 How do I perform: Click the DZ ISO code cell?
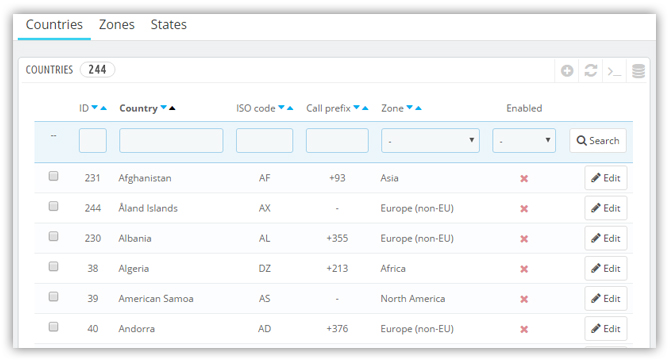[264, 269]
